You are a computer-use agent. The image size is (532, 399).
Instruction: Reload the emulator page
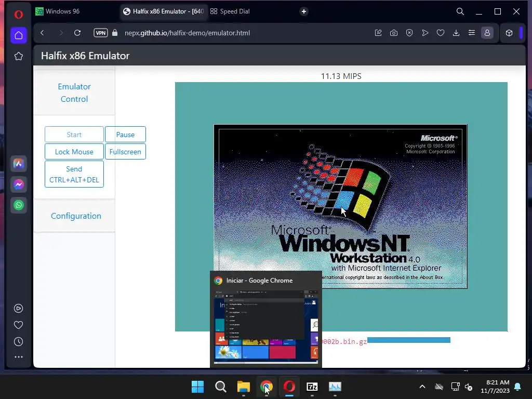pyautogui.click(x=77, y=33)
